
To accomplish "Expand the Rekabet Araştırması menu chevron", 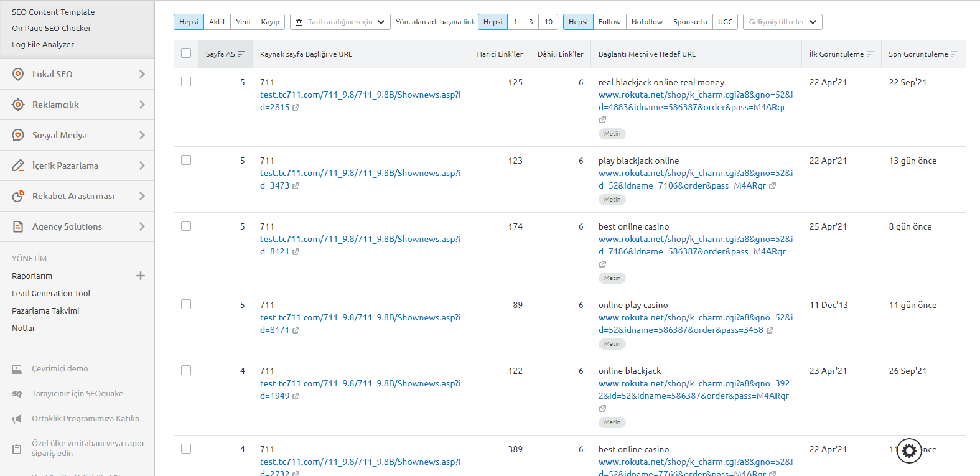I will [x=142, y=196].
